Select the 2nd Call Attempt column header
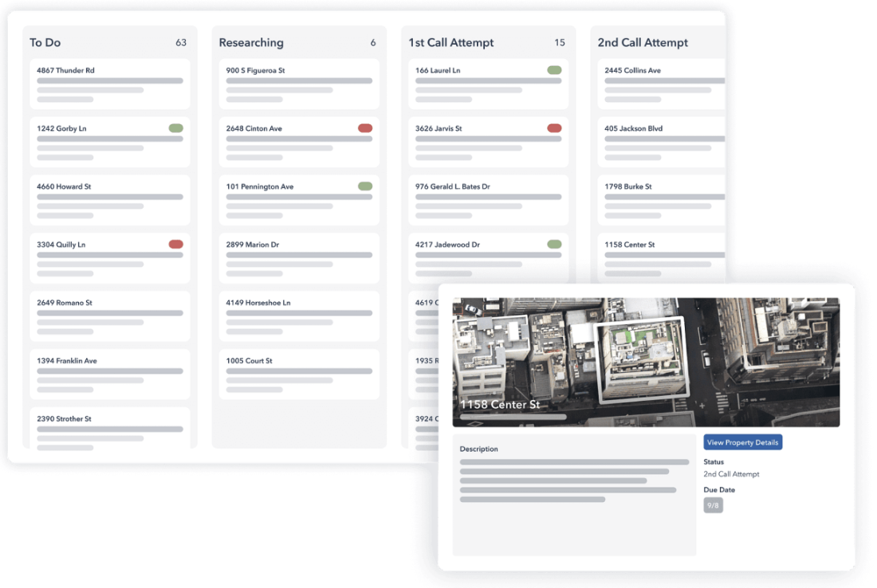The image size is (877, 588). click(643, 43)
